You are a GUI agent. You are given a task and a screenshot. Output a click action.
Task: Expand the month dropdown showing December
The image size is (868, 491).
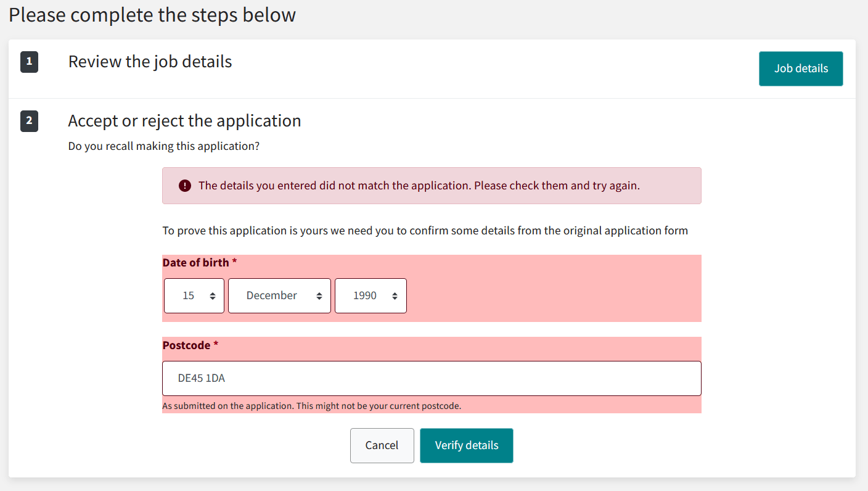279,296
